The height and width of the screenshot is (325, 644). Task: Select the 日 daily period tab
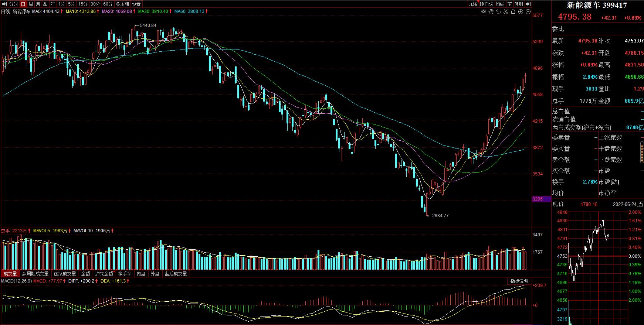(x=23, y=4)
